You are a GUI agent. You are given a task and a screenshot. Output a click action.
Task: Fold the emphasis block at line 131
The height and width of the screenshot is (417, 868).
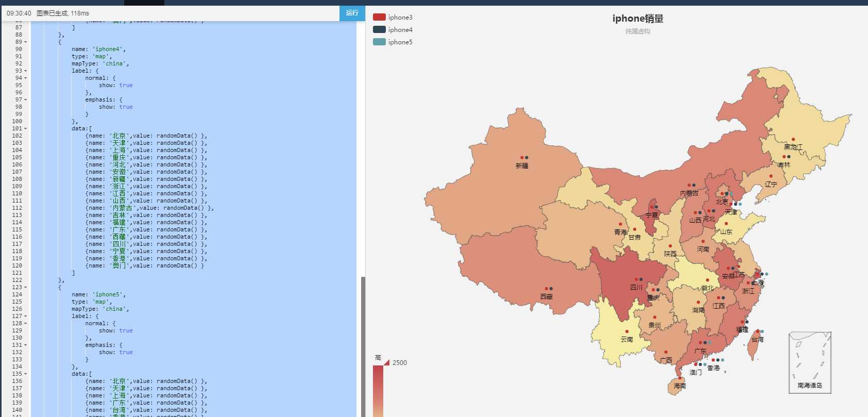[x=26, y=345]
